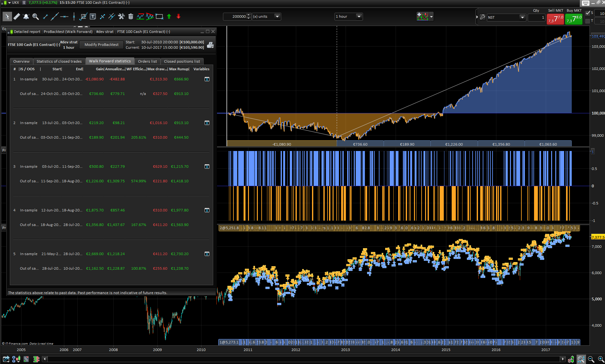The height and width of the screenshot is (364, 605).
Task: Open the Closed positions list tab
Action: (x=182, y=61)
